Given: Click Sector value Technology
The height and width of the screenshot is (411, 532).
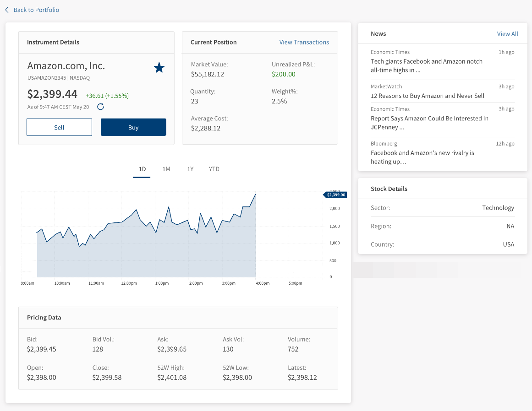Looking at the screenshot, I should (498, 208).
